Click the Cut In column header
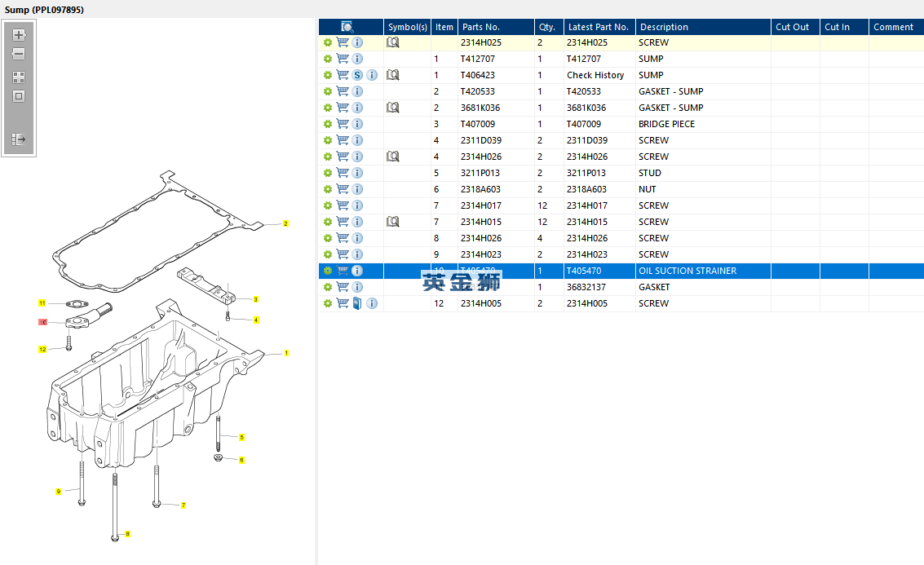Image resolution: width=924 pixels, height=565 pixels. 844,27
